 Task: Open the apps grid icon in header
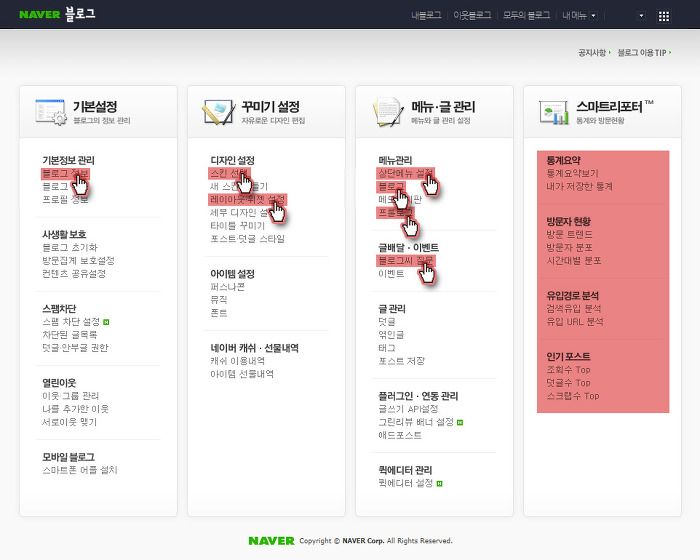click(x=664, y=16)
